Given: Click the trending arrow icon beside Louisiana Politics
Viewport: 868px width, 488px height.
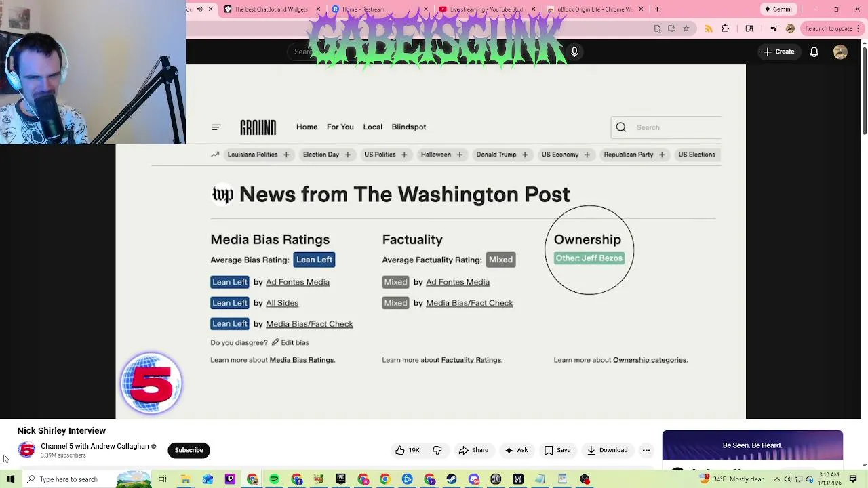Looking at the screenshot, I should point(215,155).
